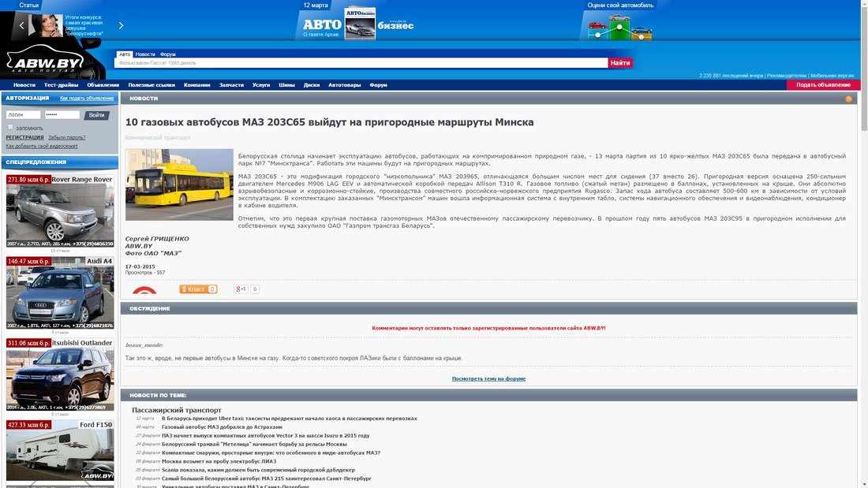Image resolution: width=868 pixels, height=488 pixels.
Task: Open Как добавить свой видеосюжет link
Action: tap(42, 146)
